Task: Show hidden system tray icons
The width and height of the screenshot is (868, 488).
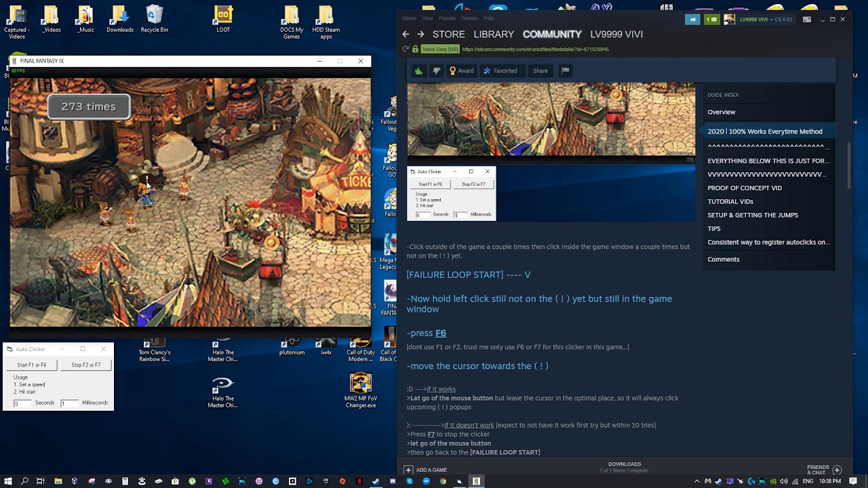Action: pyautogui.click(x=696, y=481)
